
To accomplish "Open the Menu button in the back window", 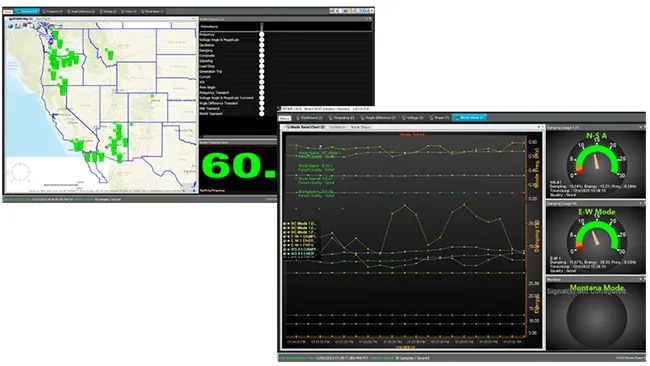I will [x=8, y=12].
